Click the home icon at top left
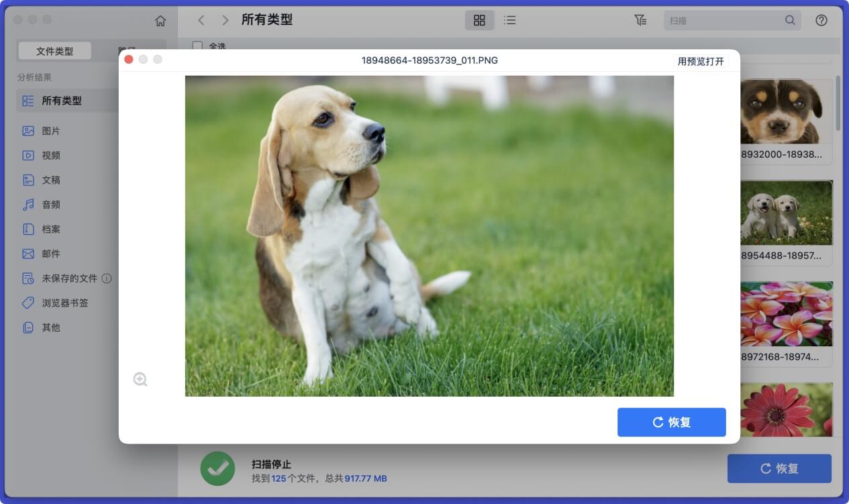This screenshot has height=504, width=849. click(160, 20)
